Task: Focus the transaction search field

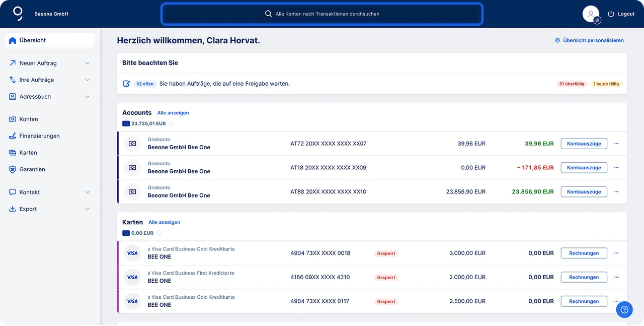Action: click(x=322, y=14)
